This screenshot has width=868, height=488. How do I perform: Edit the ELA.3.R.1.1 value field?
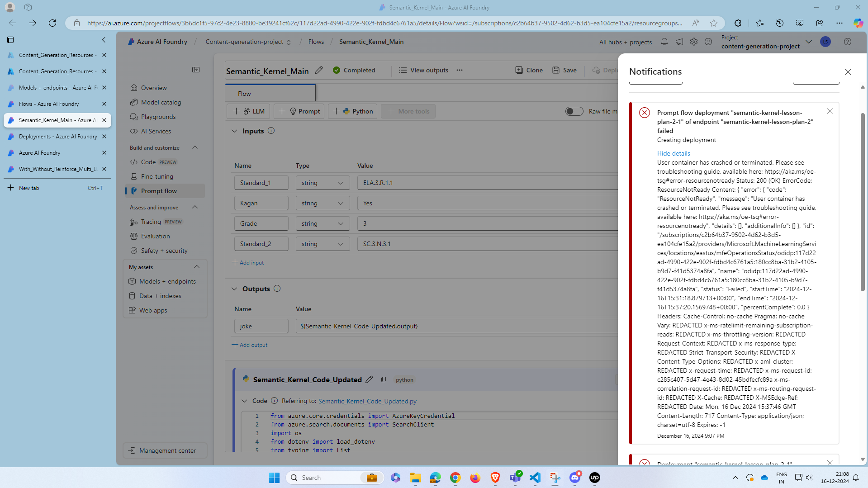(488, 183)
